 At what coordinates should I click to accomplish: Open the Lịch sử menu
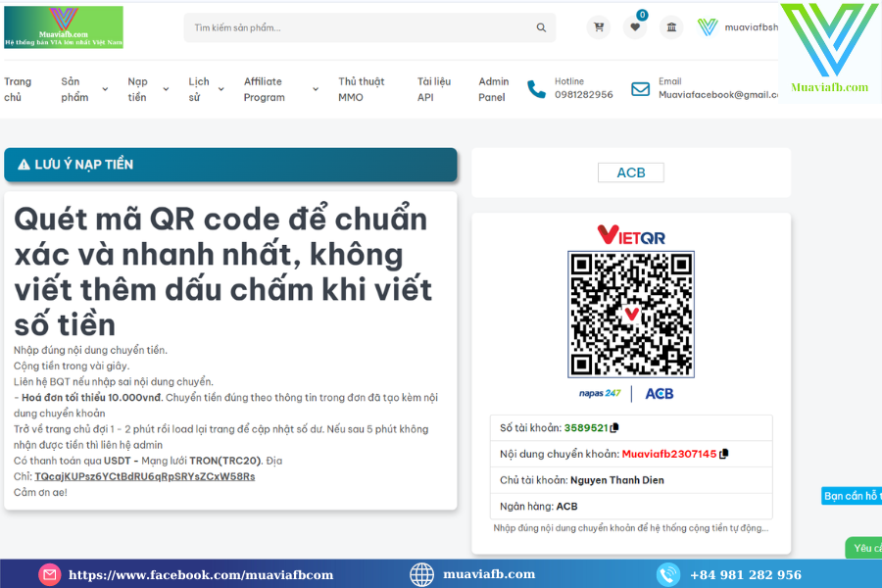[x=199, y=89]
